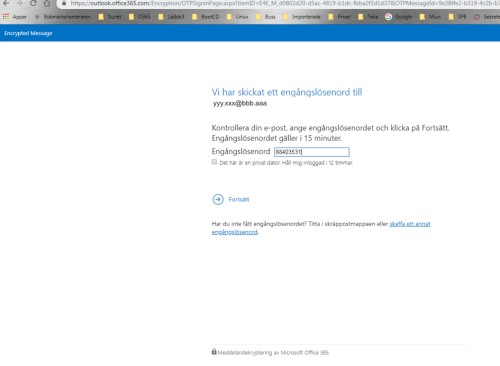Open the browser home page icon

47,3
